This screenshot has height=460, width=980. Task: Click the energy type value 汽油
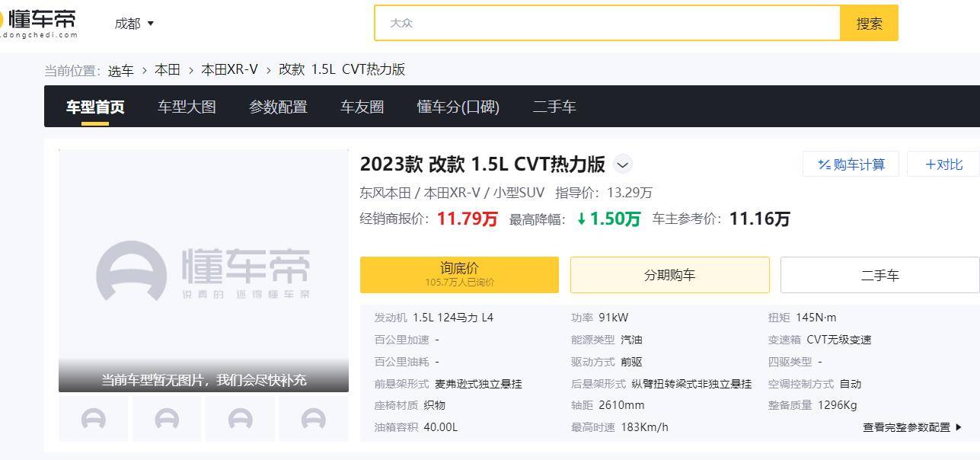click(x=631, y=340)
